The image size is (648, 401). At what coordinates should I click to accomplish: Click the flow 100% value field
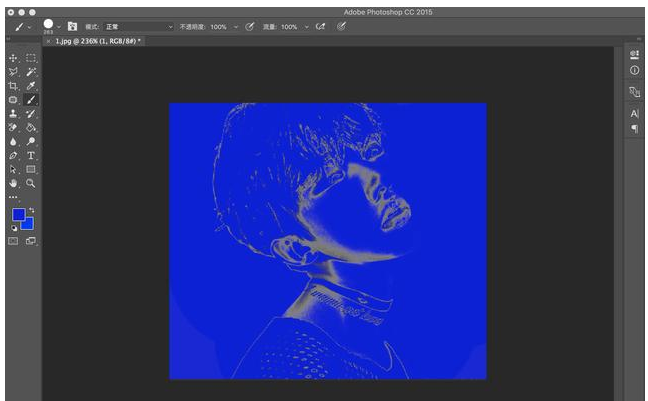[x=289, y=27]
